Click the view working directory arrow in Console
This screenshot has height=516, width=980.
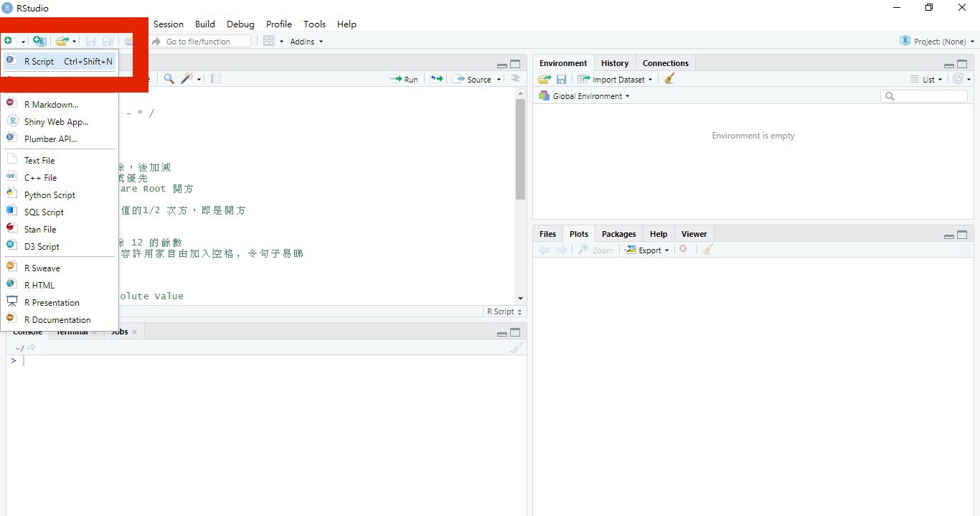31,347
